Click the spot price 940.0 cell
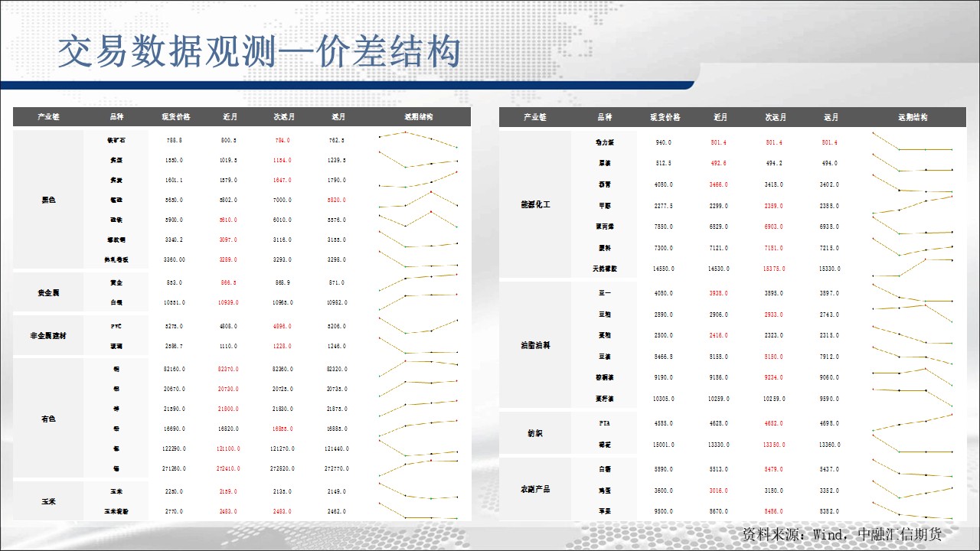 coord(664,142)
